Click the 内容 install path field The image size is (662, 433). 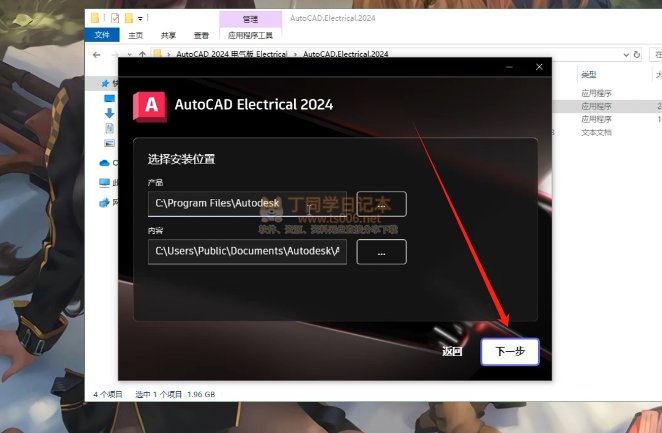(247, 252)
